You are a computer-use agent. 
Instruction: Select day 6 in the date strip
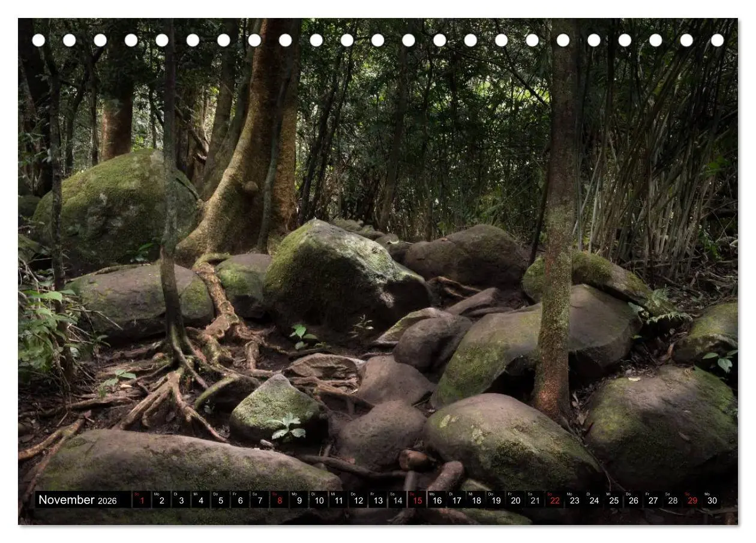240,500
